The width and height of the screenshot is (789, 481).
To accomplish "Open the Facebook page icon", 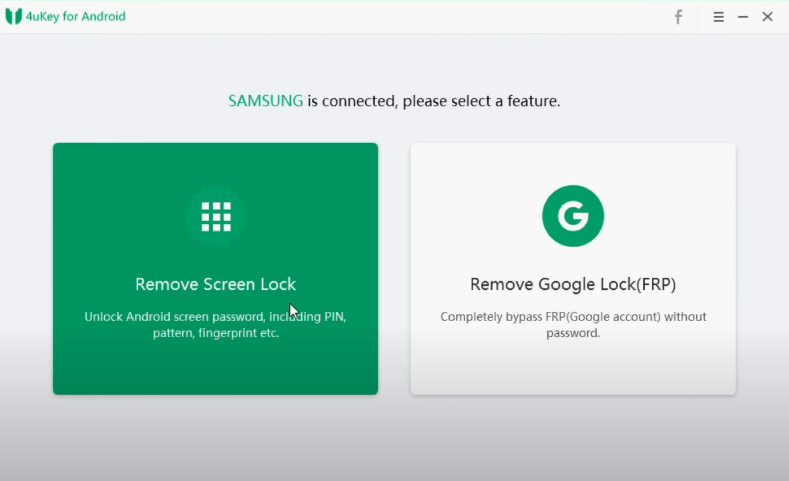I will [x=678, y=17].
